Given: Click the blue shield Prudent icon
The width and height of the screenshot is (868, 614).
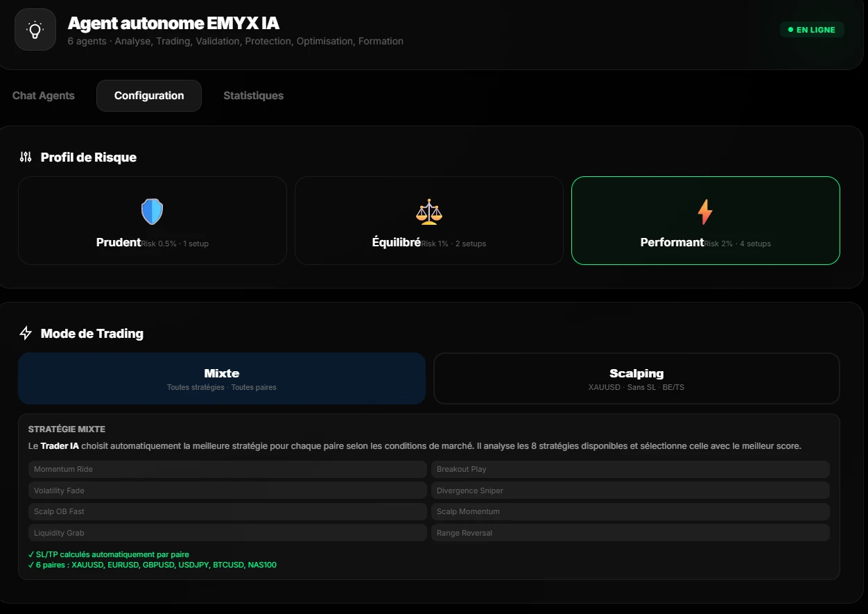Looking at the screenshot, I should [152, 212].
